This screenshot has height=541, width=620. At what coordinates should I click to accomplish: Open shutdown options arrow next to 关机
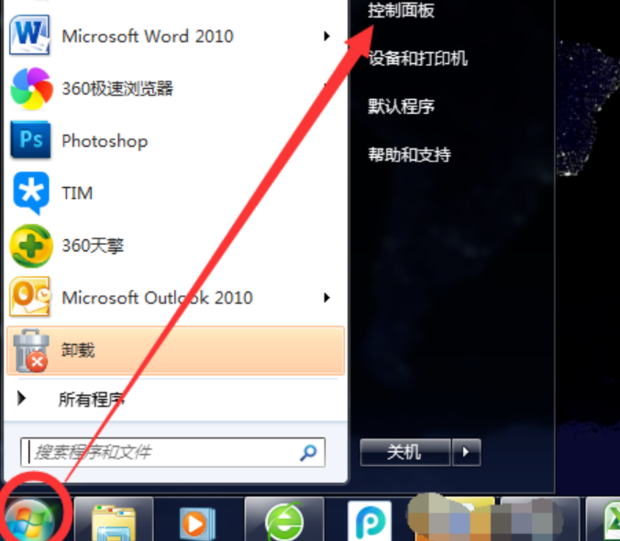[466, 452]
